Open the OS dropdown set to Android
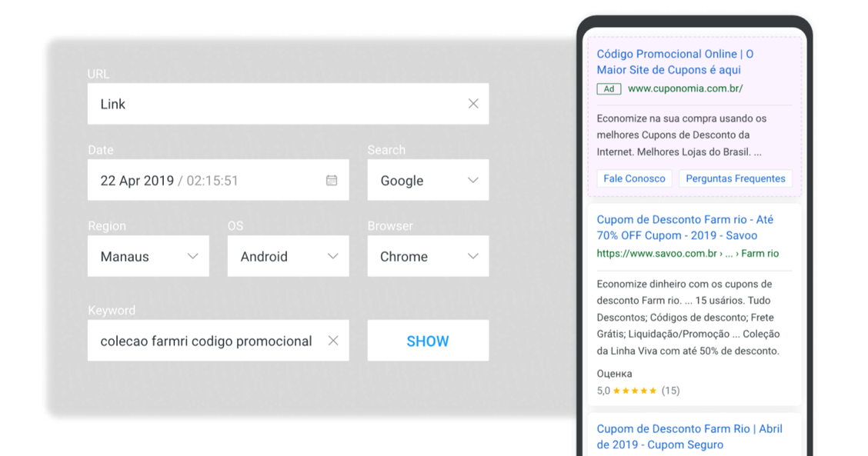This screenshot has width=868, height=456. (x=288, y=256)
